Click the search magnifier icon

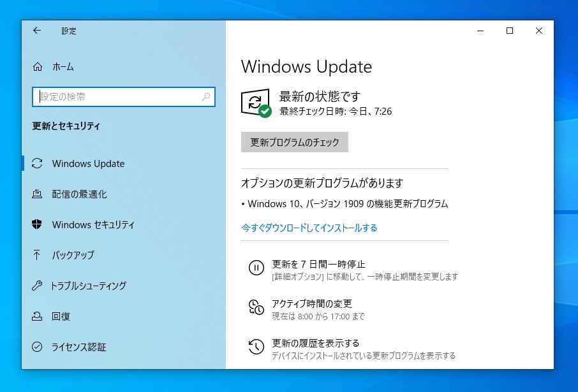[206, 97]
